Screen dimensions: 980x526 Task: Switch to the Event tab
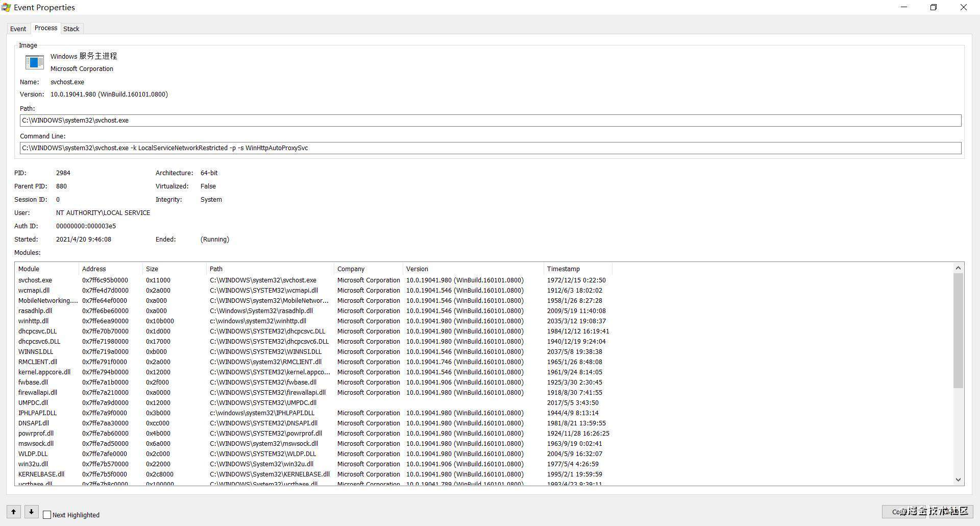tap(18, 29)
